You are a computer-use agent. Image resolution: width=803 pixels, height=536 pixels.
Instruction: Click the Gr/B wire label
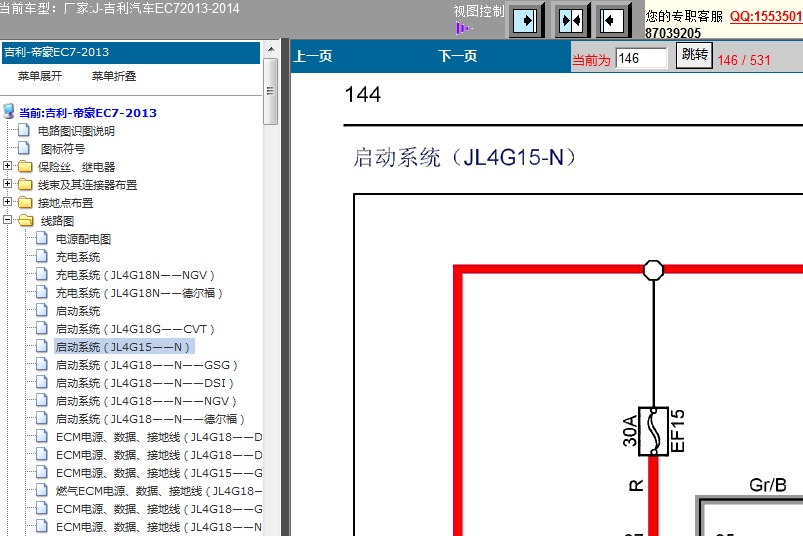768,485
